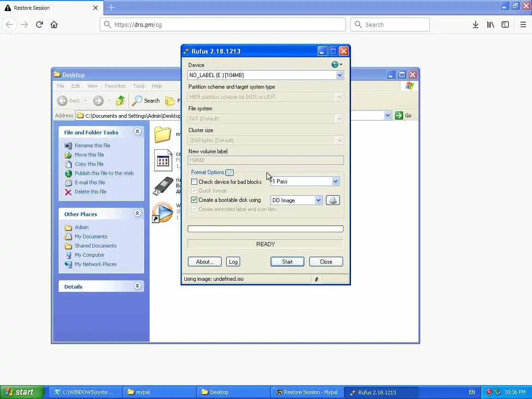Click the browser Forward arrow
The width and height of the screenshot is (532, 399).
point(24,24)
